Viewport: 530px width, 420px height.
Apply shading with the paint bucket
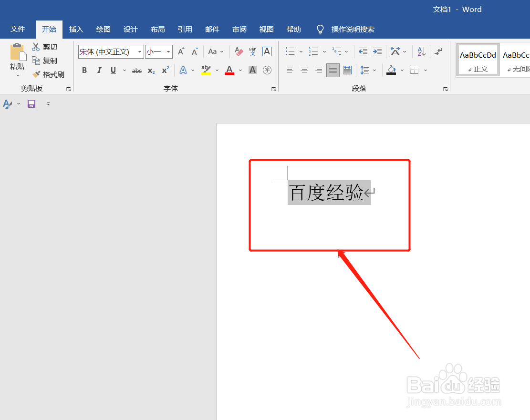[x=391, y=70]
